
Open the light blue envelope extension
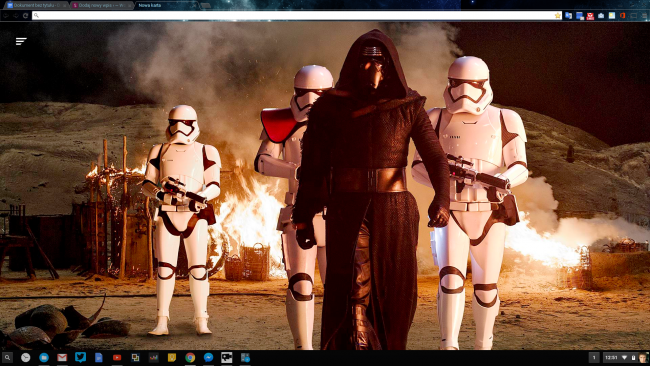(x=601, y=15)
